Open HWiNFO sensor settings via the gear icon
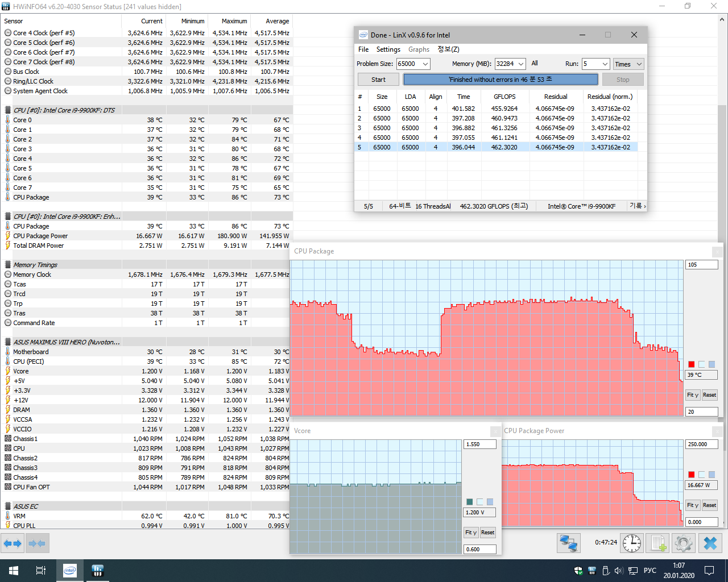 tap(684, 543)
